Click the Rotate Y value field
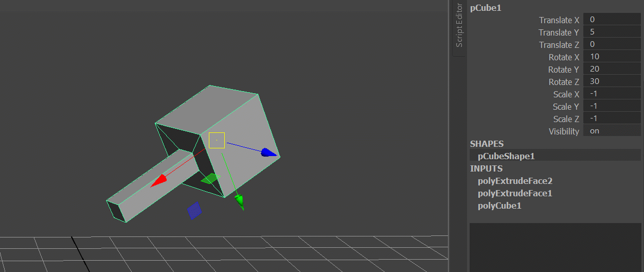644x272 pixels. [612, 69]
